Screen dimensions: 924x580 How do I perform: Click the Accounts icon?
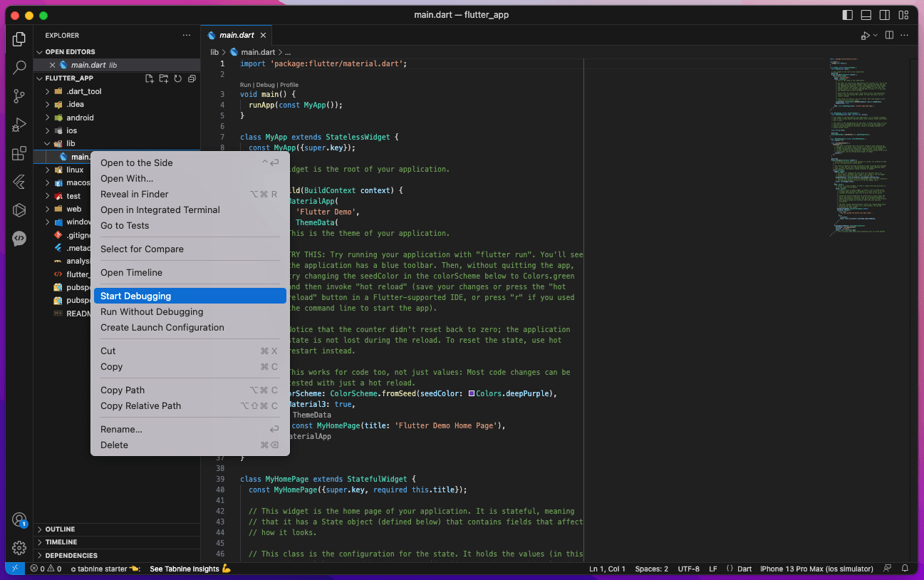[19, 519]
